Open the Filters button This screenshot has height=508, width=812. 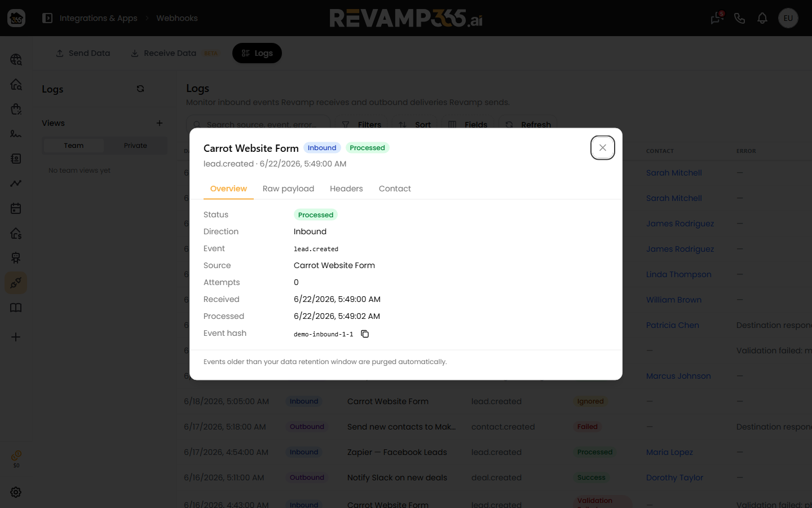pos(361,124)
